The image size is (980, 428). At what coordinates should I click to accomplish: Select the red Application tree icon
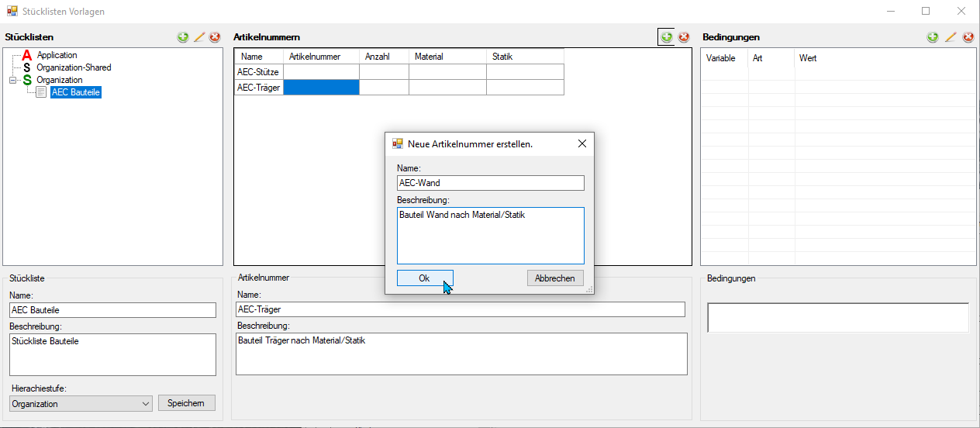(x=27, y=55)
